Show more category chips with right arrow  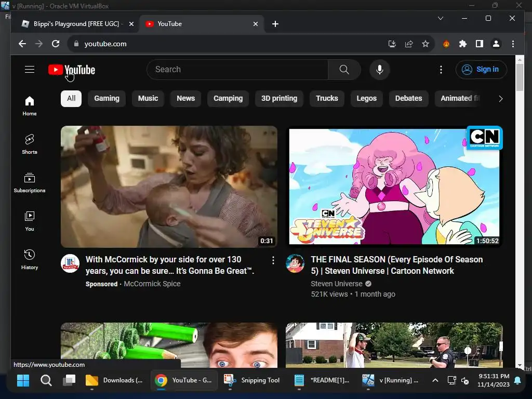(500, 99)
